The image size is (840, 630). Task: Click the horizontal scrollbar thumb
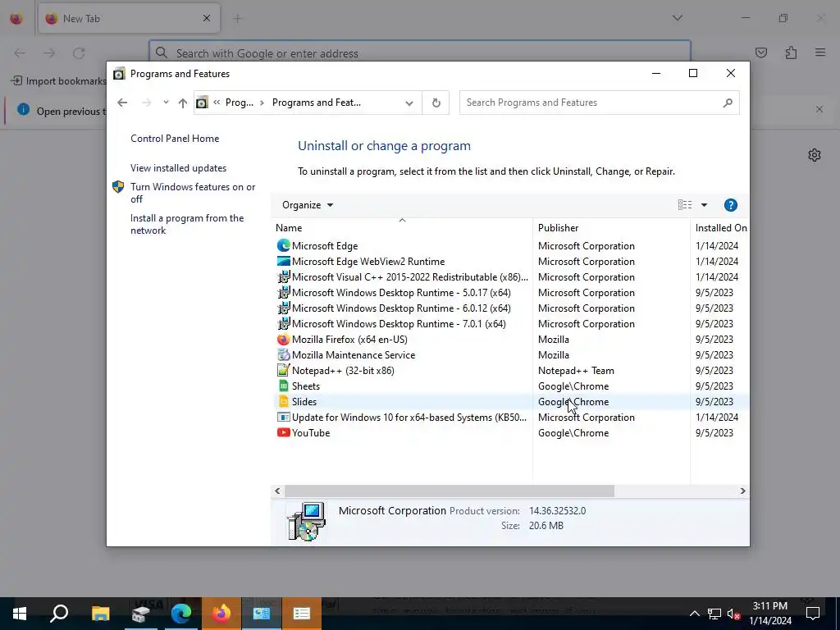tap(449, 491)
